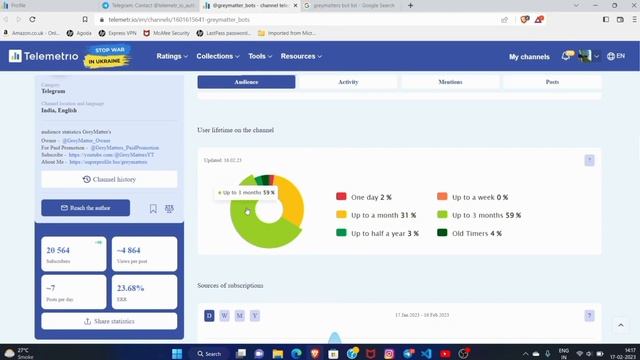Click the Brave shields icon
640x360 pixels.
point(524,19)
